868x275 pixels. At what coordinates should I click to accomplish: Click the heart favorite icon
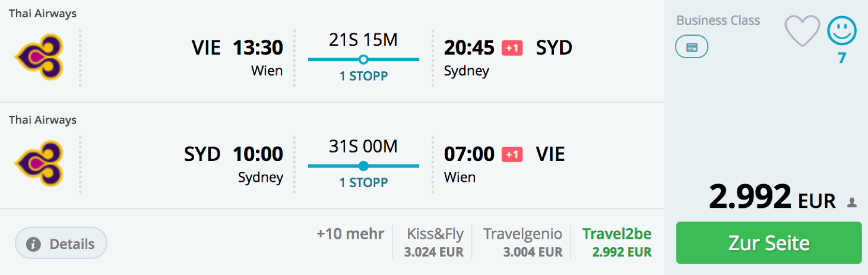click(x=802, y=31)
